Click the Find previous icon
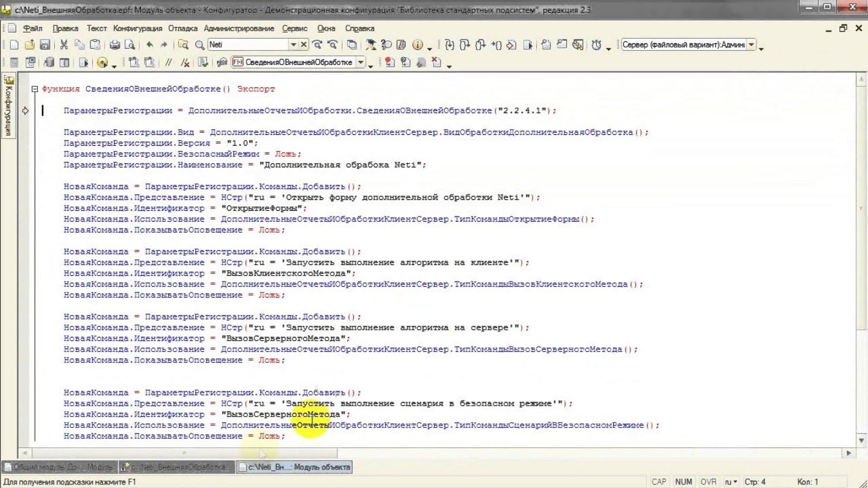 point(333,45)
